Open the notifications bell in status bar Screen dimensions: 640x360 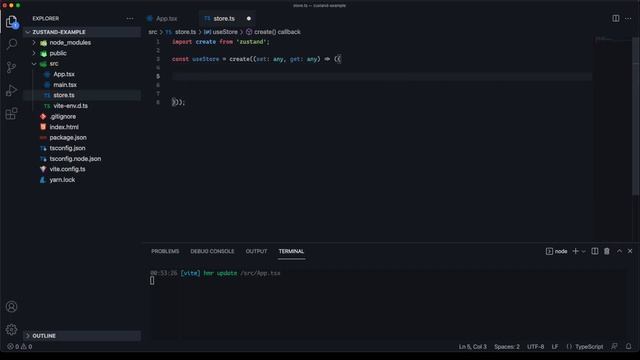pos(629,347)
